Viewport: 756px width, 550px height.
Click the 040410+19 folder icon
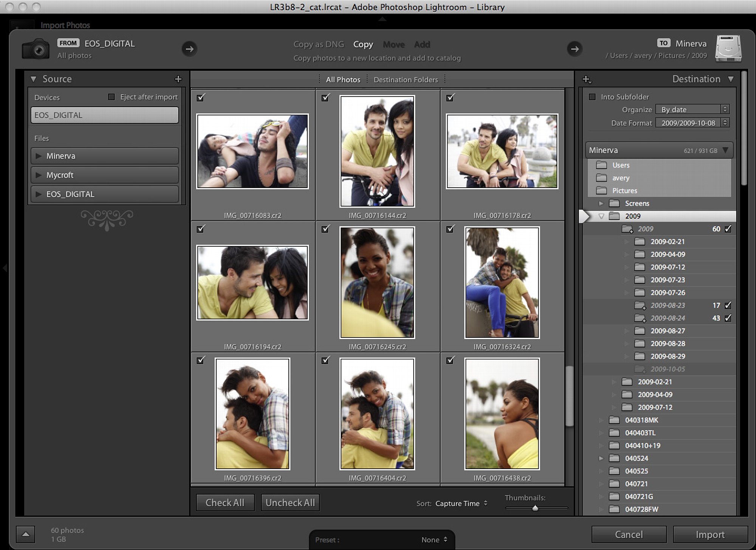[x=614, y=446]
